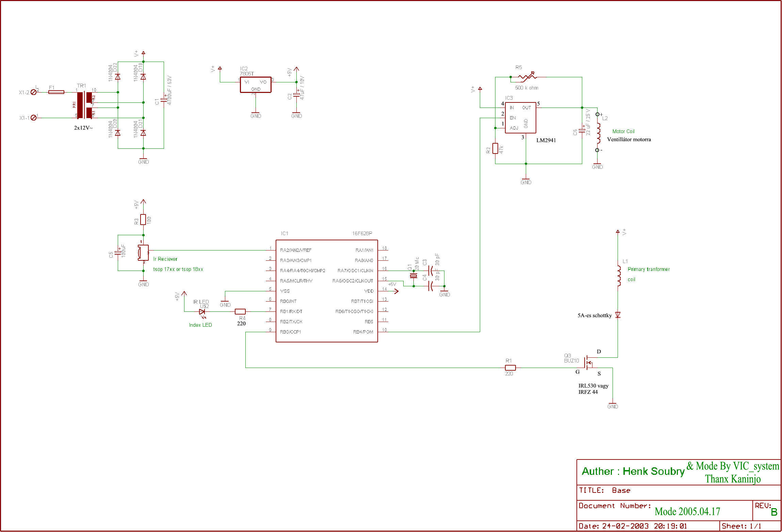Click the Q3 BUZ10 MOSFET symbol
The height and width of the screenshot is (532, 782).
588,364
